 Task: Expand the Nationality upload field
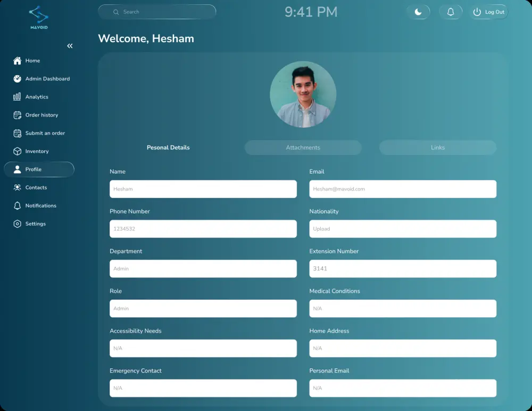click(x=403, y=228)
